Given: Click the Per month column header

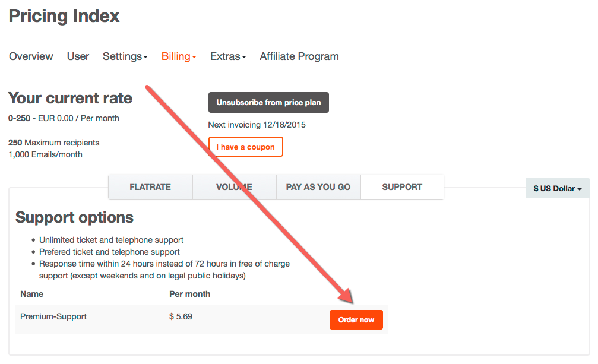Looking at the screenshot, I should [190, 294].
